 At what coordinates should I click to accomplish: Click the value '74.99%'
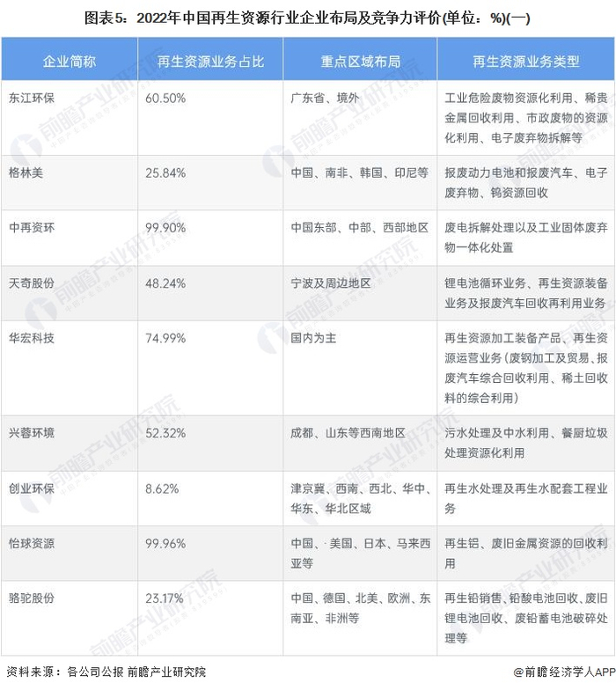[x=165, y=338]
